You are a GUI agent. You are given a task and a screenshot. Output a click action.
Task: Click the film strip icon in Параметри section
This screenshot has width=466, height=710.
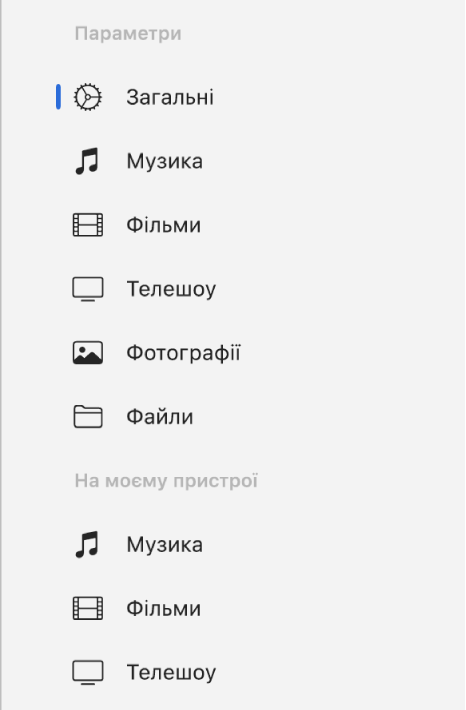[88, 225]
